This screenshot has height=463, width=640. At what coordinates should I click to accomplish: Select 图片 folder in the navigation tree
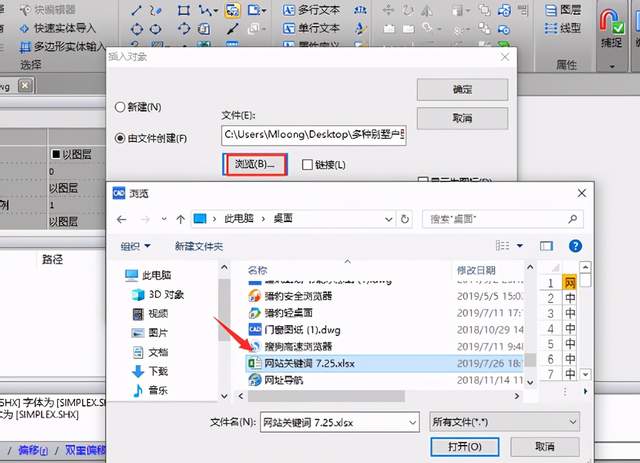tap(150, 333)
